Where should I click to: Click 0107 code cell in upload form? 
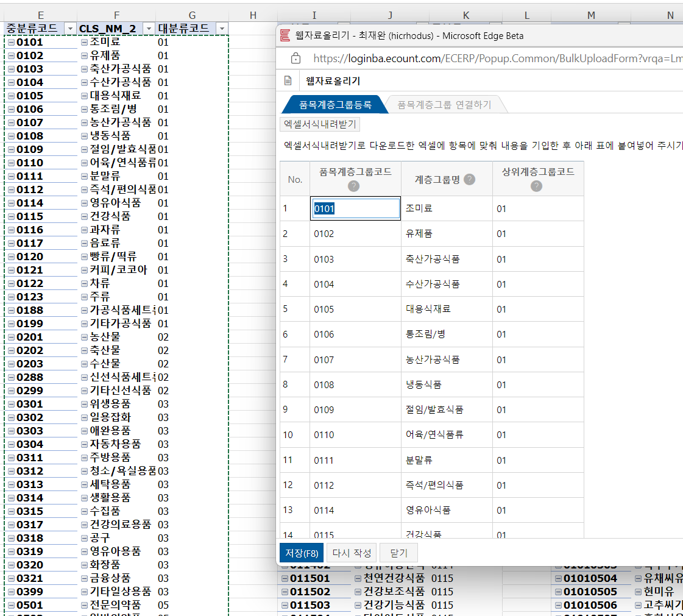pos(355,360)
